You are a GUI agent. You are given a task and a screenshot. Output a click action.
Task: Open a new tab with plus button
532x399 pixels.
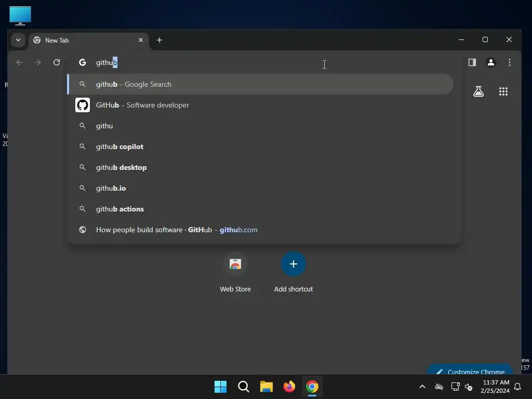tap(159, 40)
